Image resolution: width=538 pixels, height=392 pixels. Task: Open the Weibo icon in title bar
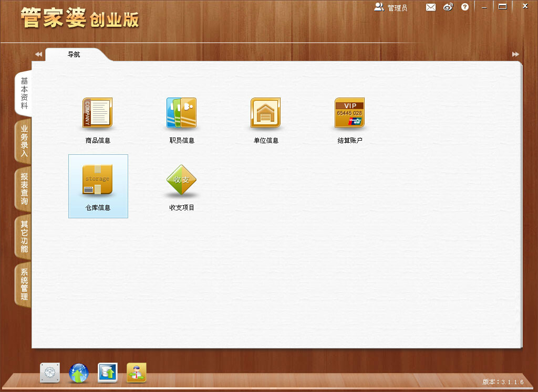tap(448, 7)
